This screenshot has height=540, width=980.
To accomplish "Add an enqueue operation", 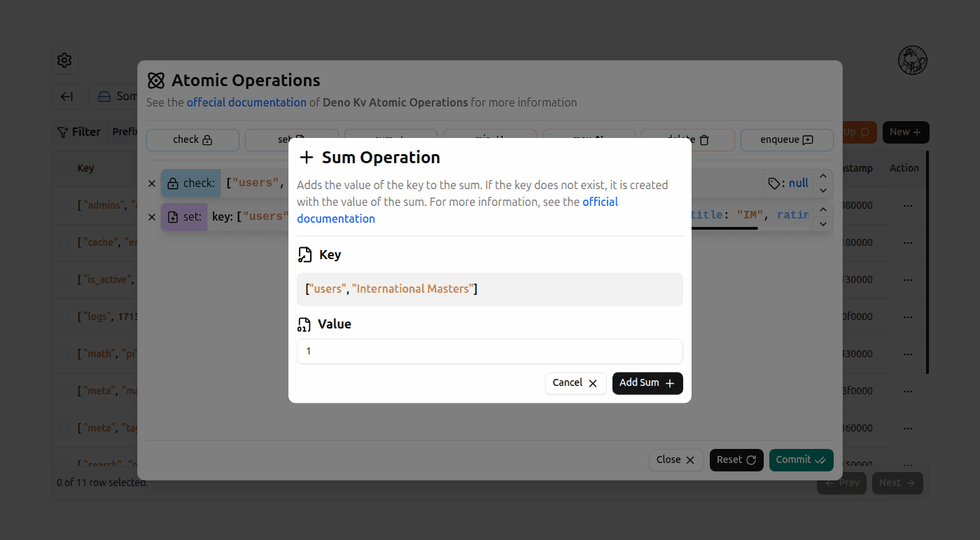I will (x=787, y=140).
